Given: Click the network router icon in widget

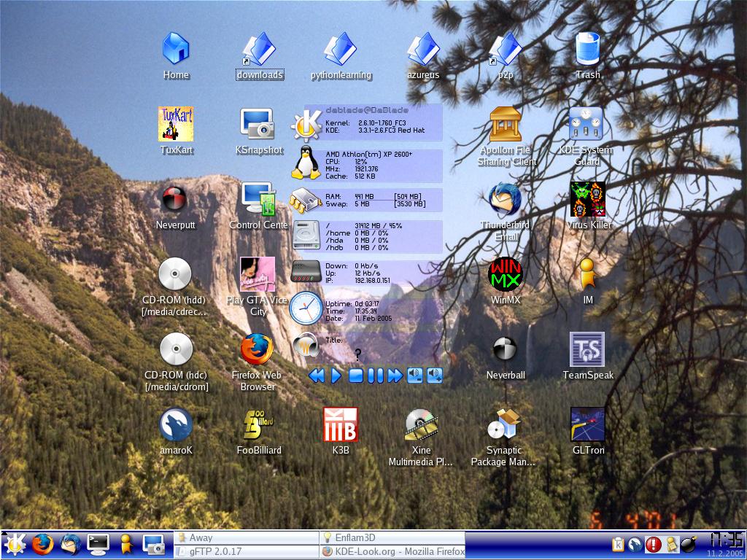Looking at the screenshot, I should (x=306, y=272).
